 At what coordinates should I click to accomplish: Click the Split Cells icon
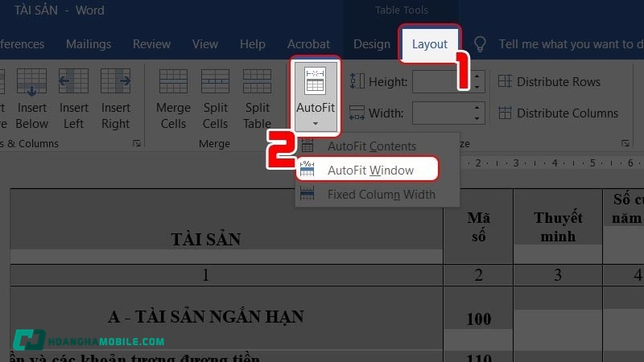tap(215, 81)
